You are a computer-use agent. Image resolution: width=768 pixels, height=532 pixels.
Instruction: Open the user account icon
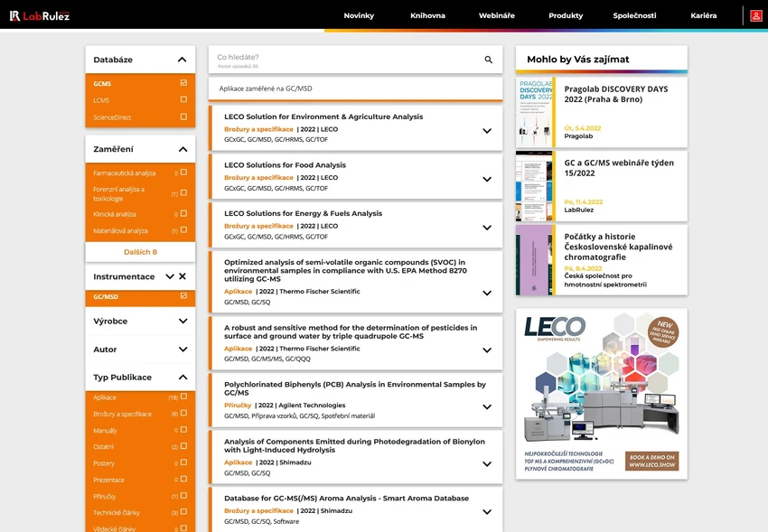[x=755, y=15]
